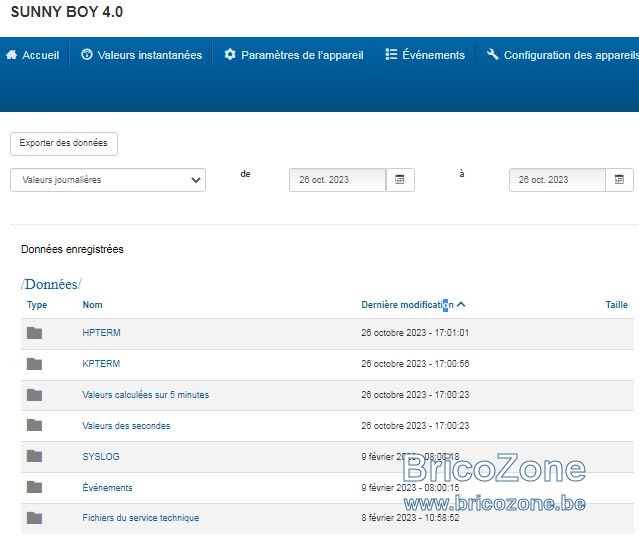Click the KPTERM date 17:00:56 cell

[x=415, y=364]
